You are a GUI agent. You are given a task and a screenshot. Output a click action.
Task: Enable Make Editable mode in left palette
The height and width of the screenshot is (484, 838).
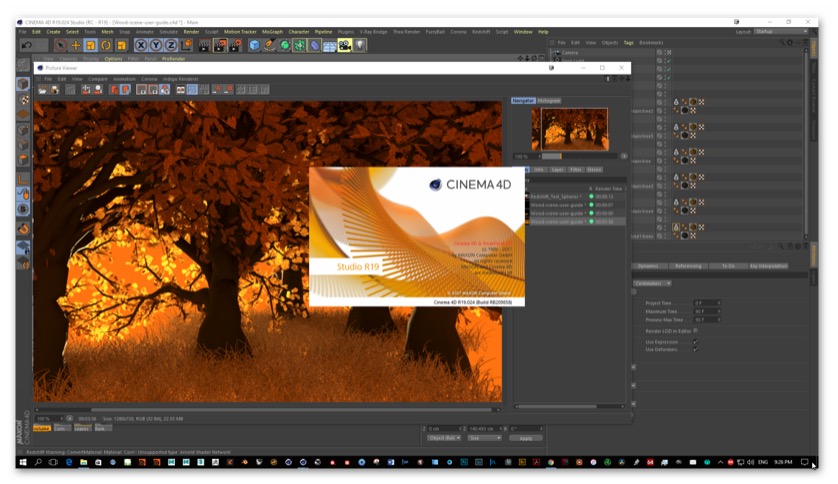23,65
